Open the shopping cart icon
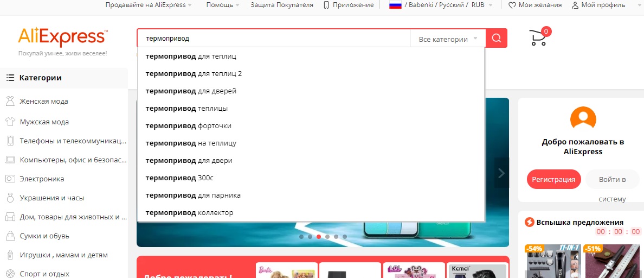Screen dimensions: 644x278 pos(538,38)
